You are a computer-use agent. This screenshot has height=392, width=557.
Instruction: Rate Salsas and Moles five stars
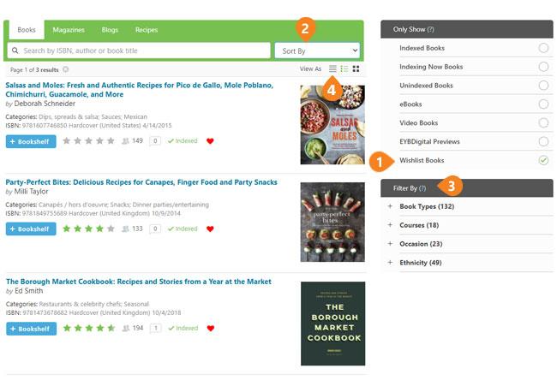click(111, 141)
